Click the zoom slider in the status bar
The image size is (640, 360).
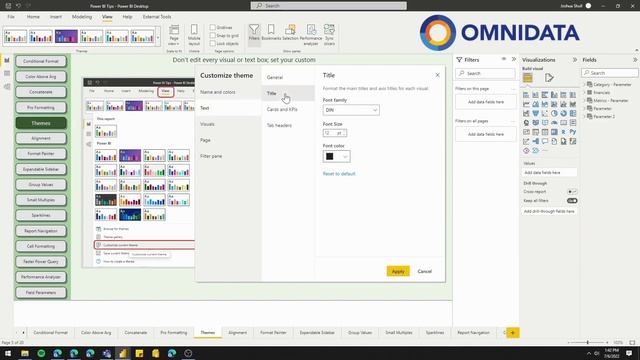(x=588, y=342)
